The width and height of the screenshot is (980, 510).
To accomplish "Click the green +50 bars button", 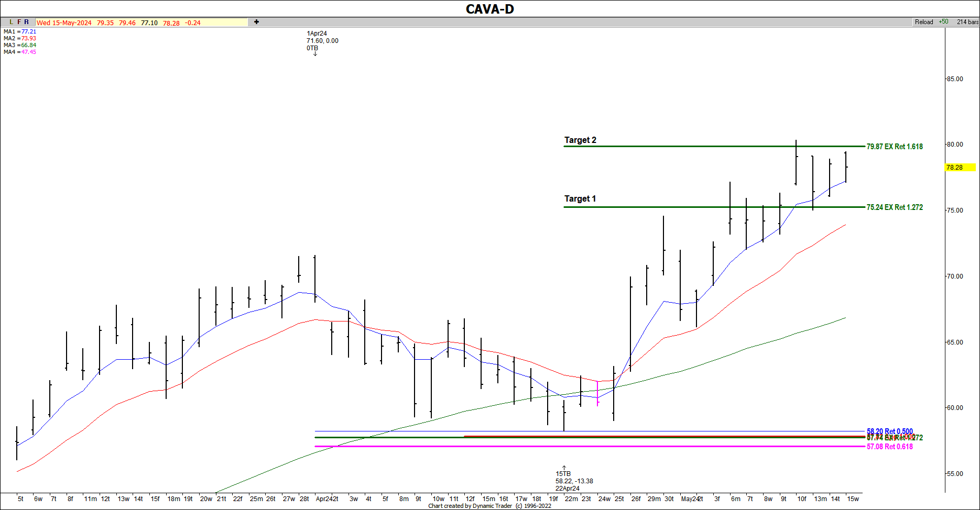I will point(943,22).
